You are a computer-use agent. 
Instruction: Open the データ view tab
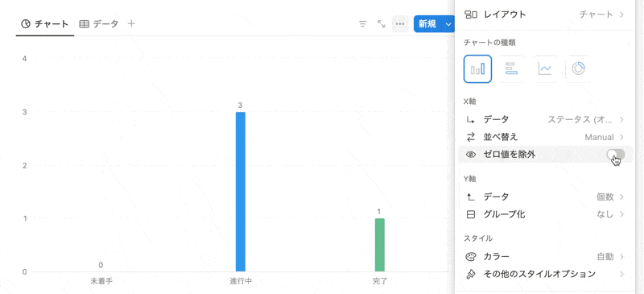click(x=98, y=24)
